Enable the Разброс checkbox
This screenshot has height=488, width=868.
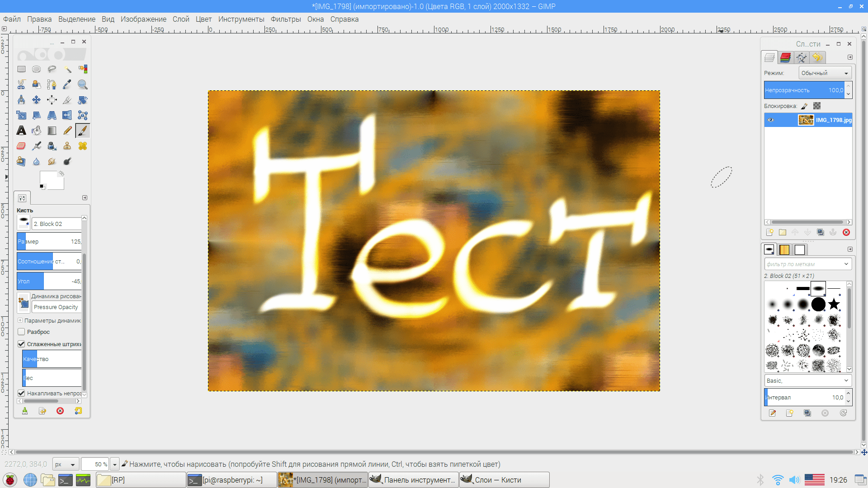pyautogui.click(x=21, y=332)
